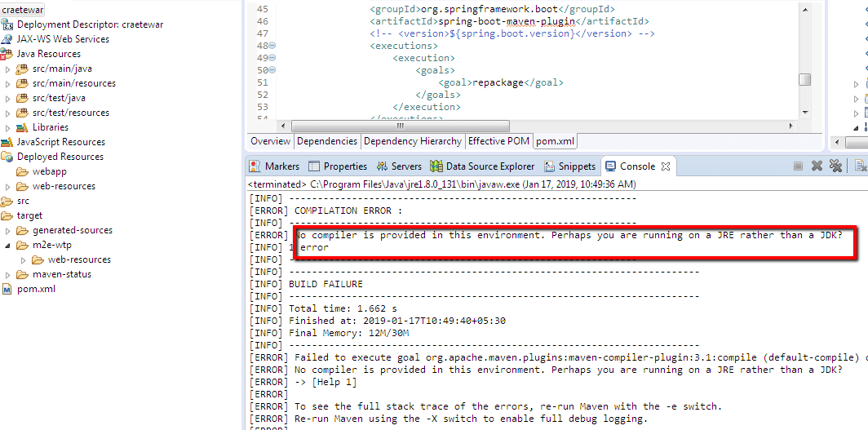Click the JavaScript Resources icon

tap(7, 142)
